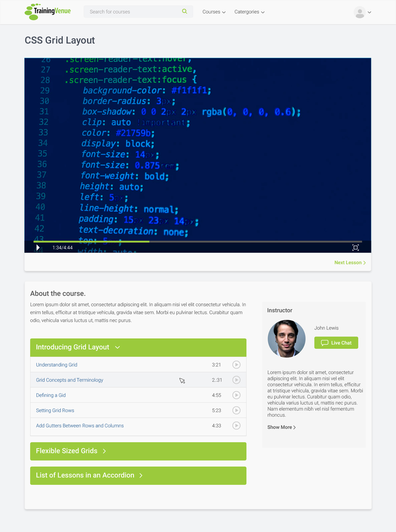
Task: Open the user profile avatar menu
Action: (x=362, y=12)
